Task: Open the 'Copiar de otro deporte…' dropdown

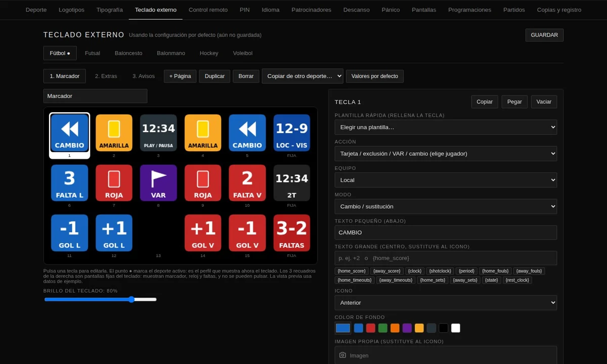Action: [x=302, y=76]
